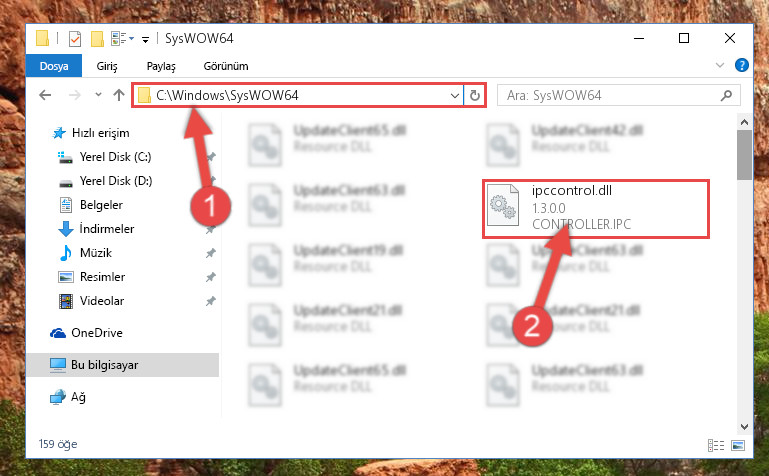Unpin Müzik from quick access
769x476 pixels.
tap(210, 253)
